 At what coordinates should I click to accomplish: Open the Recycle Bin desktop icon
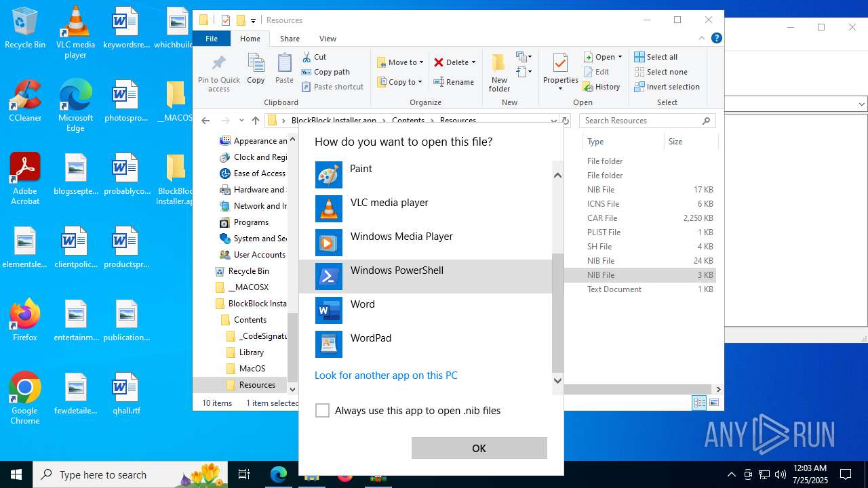coord(25,28)
